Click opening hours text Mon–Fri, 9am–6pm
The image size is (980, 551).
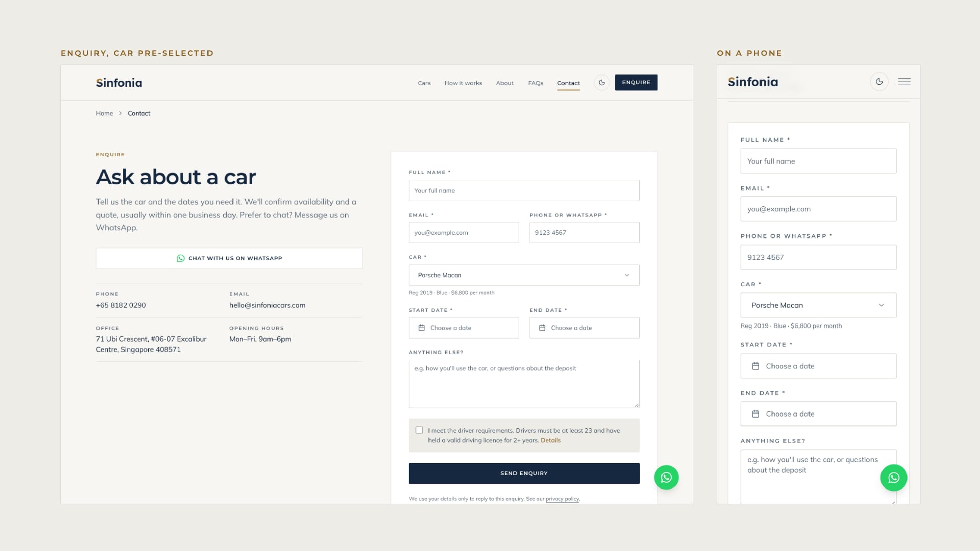(260, 339)
